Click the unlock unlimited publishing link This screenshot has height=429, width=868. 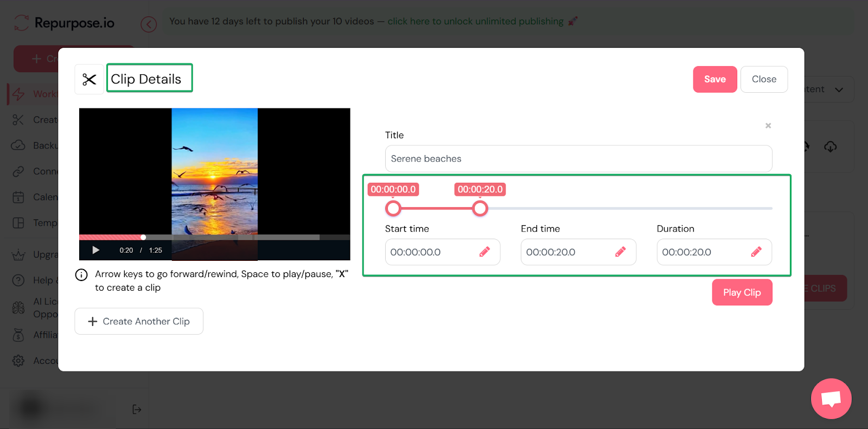[476, 21]
